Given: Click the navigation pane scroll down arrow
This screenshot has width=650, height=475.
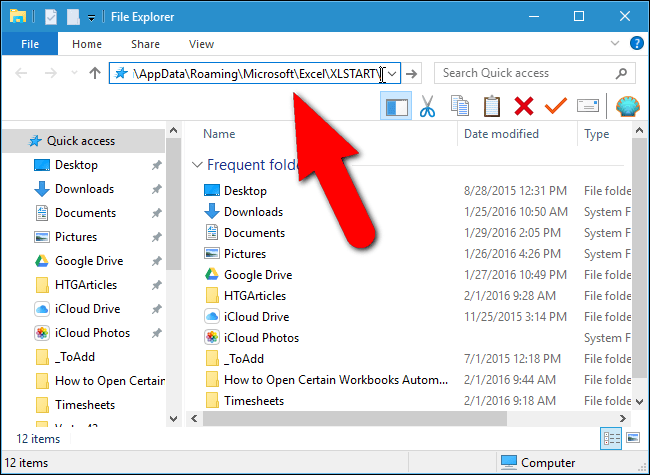Looking at the screenshot, I should [173, 419].
